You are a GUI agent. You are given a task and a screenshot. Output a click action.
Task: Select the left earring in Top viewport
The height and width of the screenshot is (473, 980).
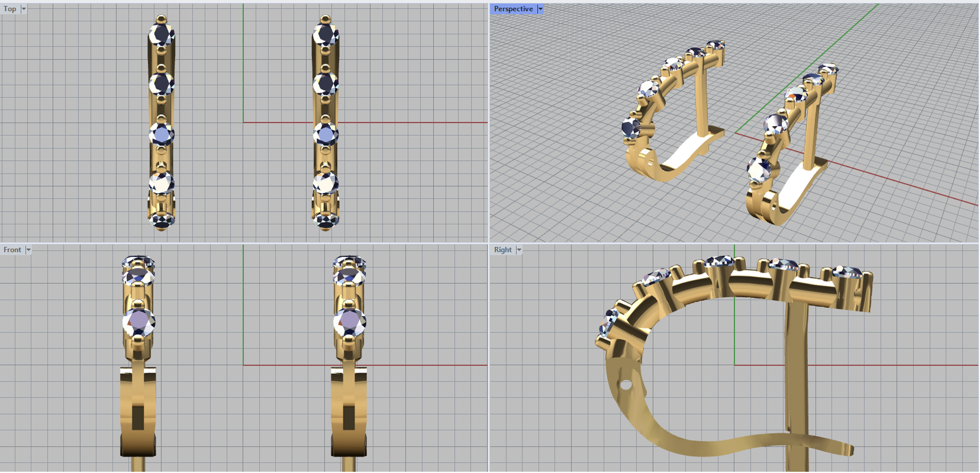click(x=162, y=123)
